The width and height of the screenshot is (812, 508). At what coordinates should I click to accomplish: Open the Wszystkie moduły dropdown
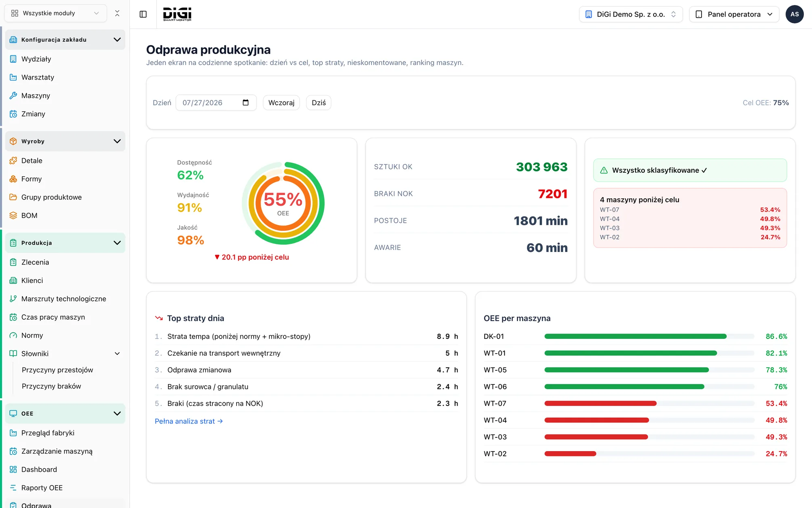(x=56, y=13)
